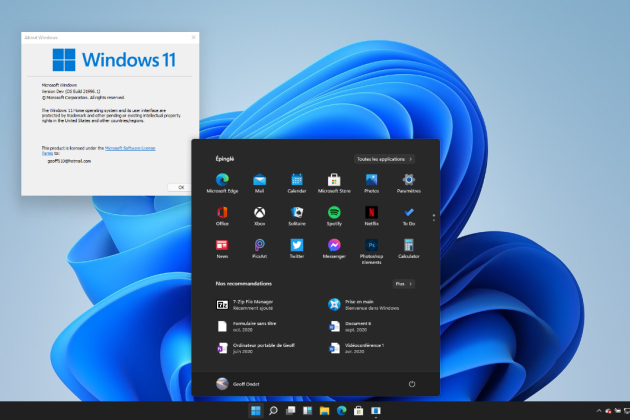This screenshot has height=420, width=630.
Task: Close the About Windows dialog
Action: 193,37
